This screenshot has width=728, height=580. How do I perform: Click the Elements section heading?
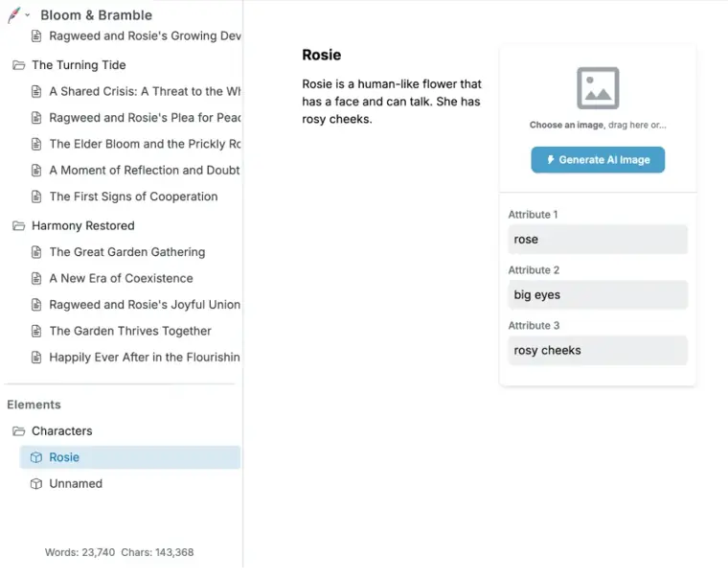34,405
